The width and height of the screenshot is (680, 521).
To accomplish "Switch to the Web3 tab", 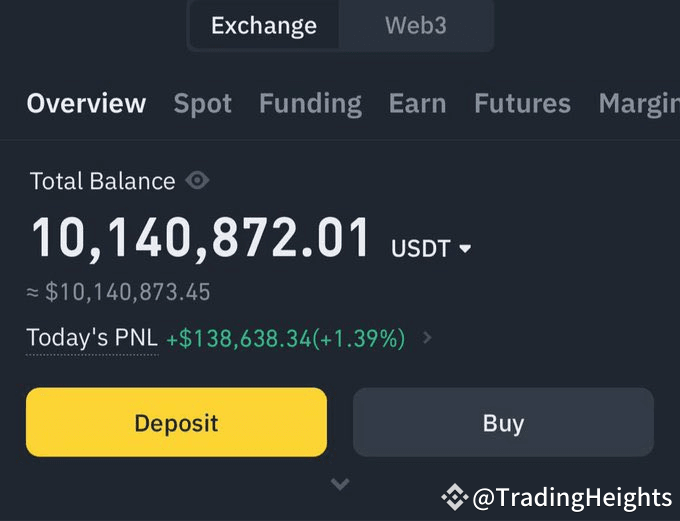I will 416,26.
